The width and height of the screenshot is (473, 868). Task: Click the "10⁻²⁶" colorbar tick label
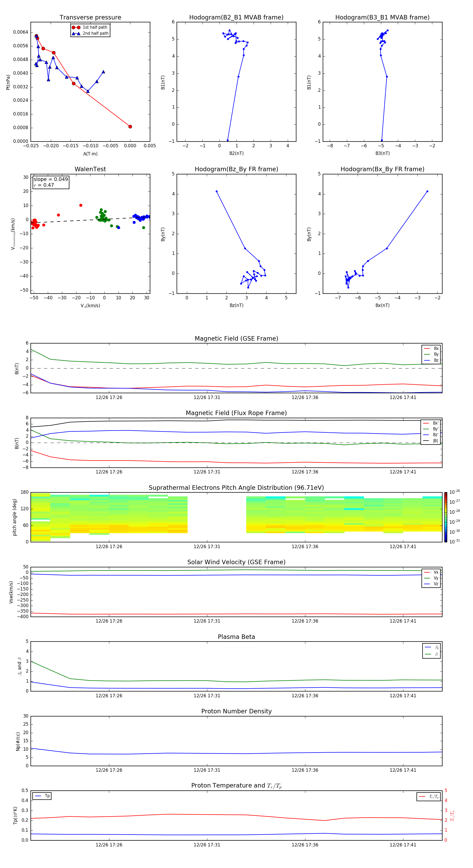(455, 492)
